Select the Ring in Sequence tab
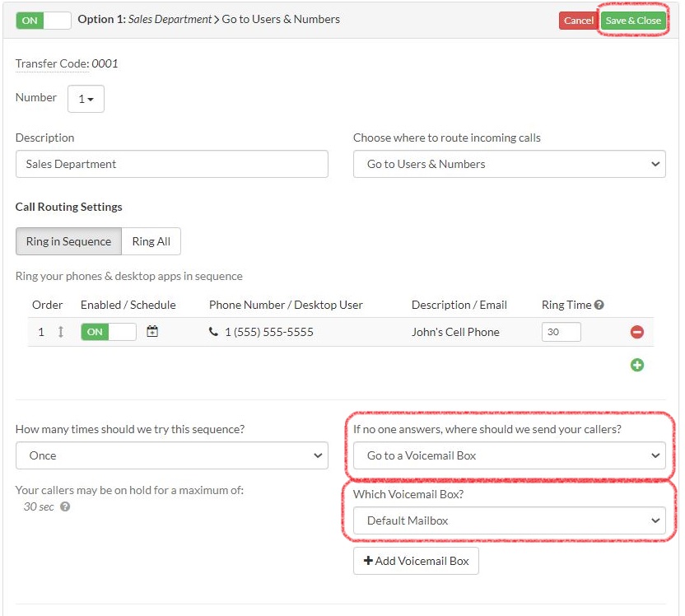 point(68,241)
